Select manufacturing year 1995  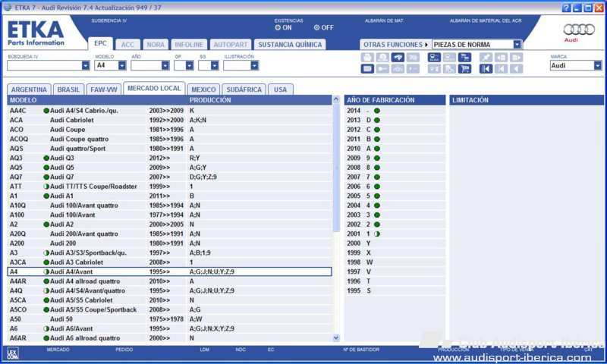tap(395, 291)
